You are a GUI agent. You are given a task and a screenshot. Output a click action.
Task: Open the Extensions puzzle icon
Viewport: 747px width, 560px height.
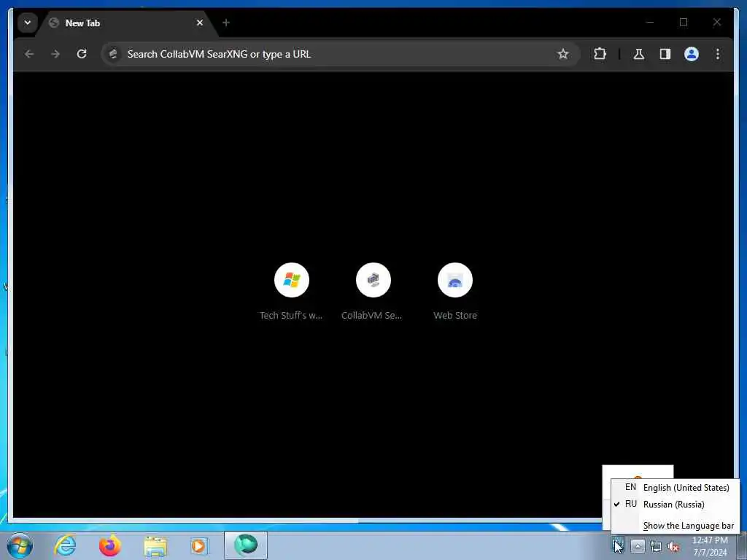point(600,54)
